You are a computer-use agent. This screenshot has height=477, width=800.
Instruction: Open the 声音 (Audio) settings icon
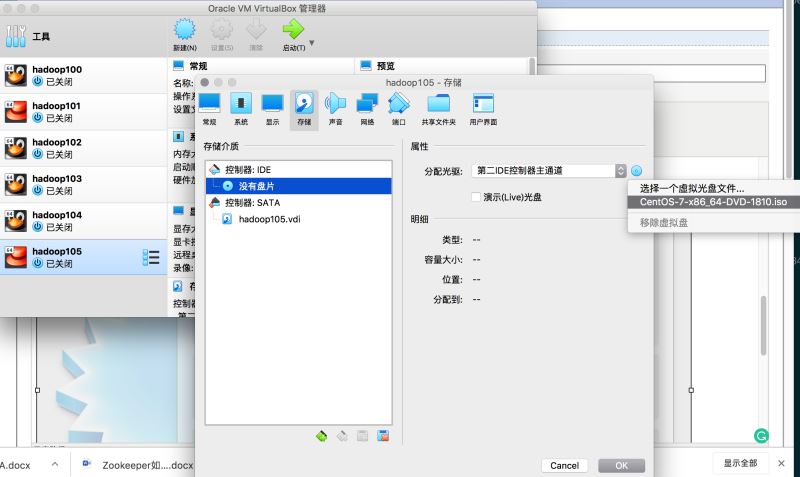coord(335,105)
